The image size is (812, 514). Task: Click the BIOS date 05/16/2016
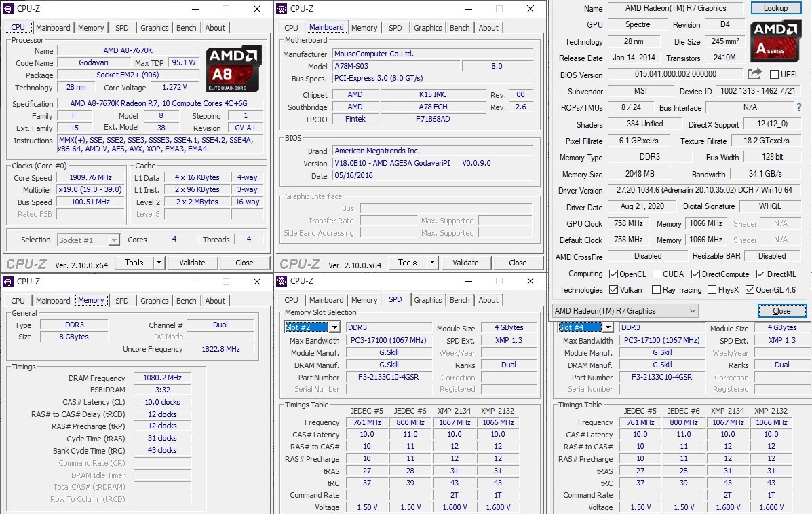[x=432, y=175]
